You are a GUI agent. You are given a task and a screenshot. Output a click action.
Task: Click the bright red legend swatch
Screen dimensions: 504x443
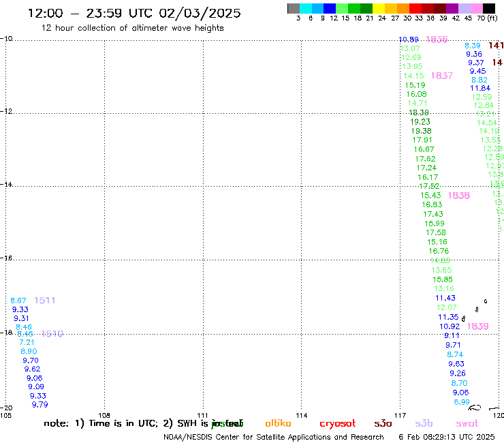415,8
